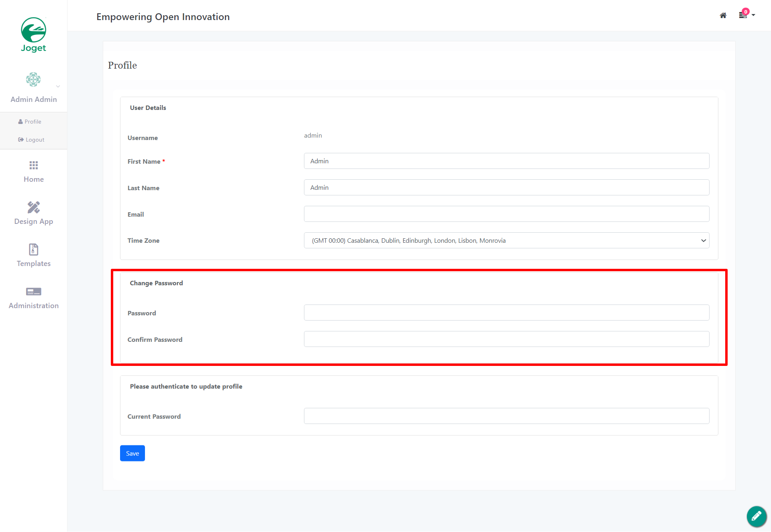Focus the Confirm Password field
771x532 pixels.
point(506,339)
